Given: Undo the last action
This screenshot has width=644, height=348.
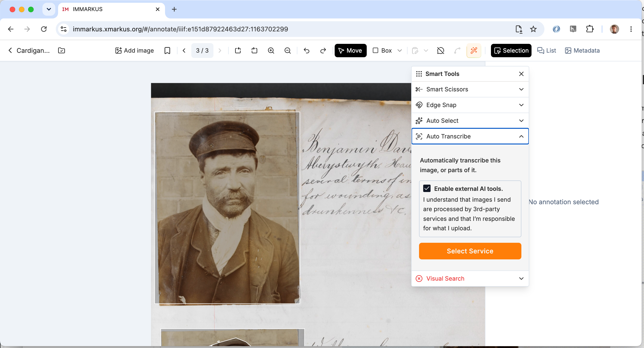Looking at the screenshot, I should pos(307,51).
